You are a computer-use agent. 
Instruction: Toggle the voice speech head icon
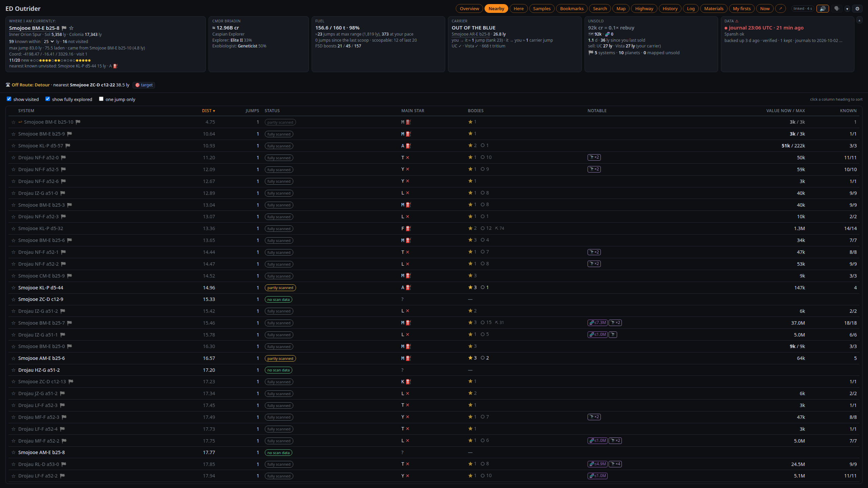[x=837, y=8]
